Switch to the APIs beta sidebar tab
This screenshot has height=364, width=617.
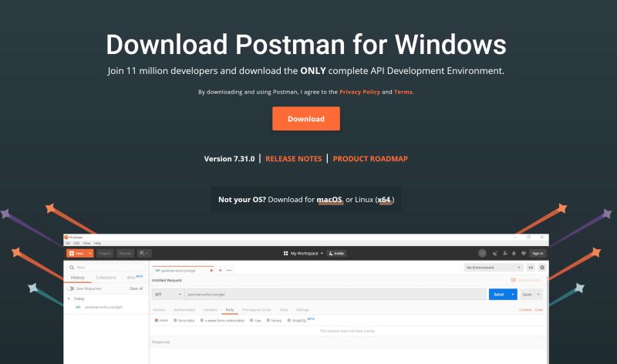134,278
